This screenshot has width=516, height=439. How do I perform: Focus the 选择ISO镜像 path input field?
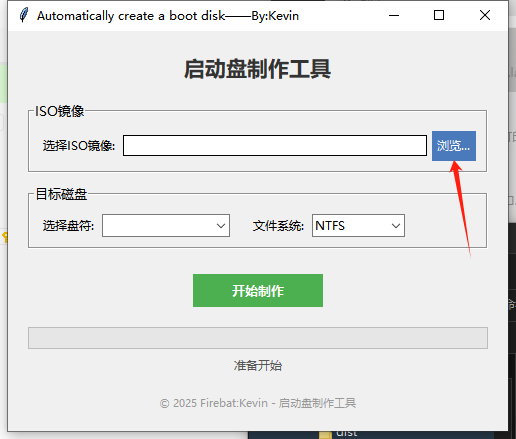click(x=275, y=145)
